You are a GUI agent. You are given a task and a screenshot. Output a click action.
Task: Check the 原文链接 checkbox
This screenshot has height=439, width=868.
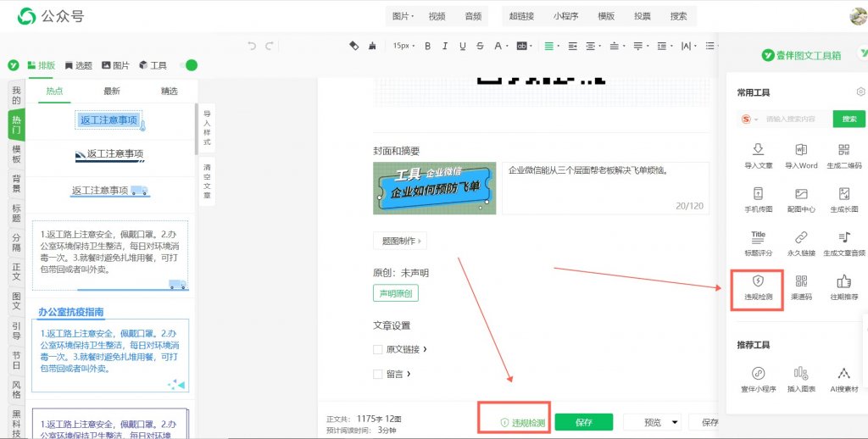378,349
